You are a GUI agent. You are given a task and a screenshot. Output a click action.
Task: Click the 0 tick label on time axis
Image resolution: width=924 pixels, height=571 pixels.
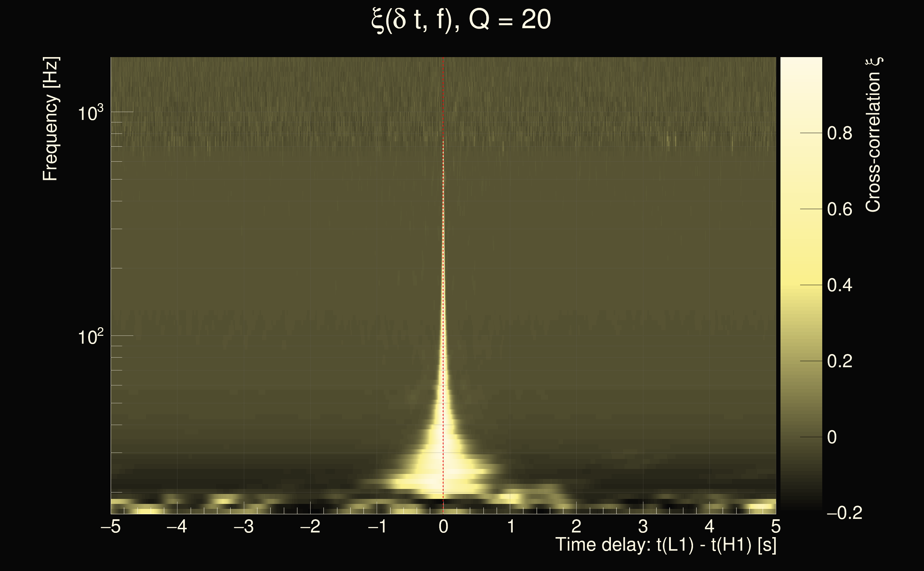(443, 526)
